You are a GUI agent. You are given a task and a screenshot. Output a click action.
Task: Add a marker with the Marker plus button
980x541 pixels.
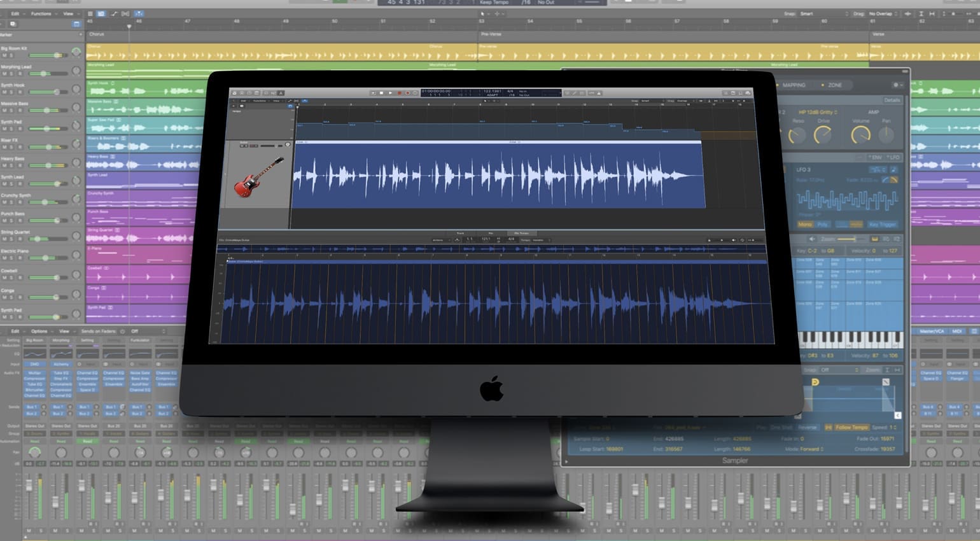[81, 34]
